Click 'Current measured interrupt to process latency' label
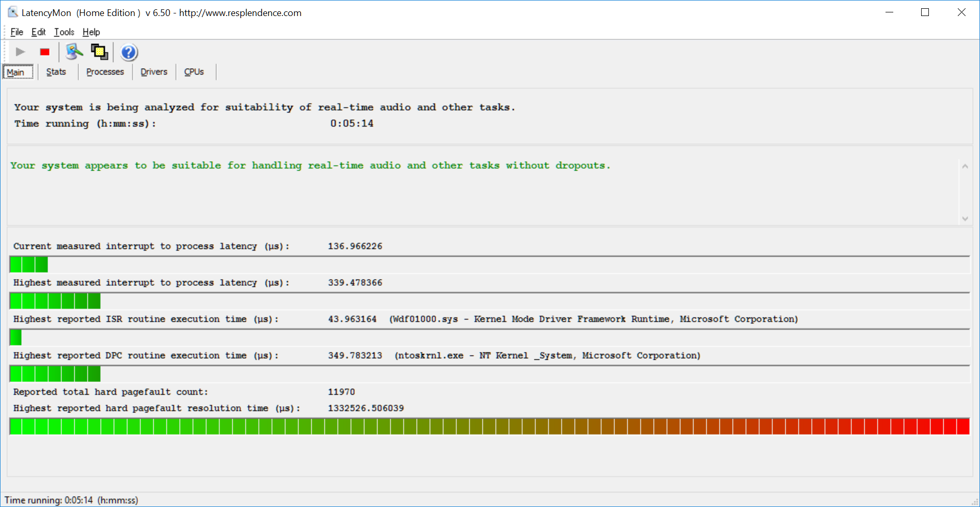 [152, 246]
